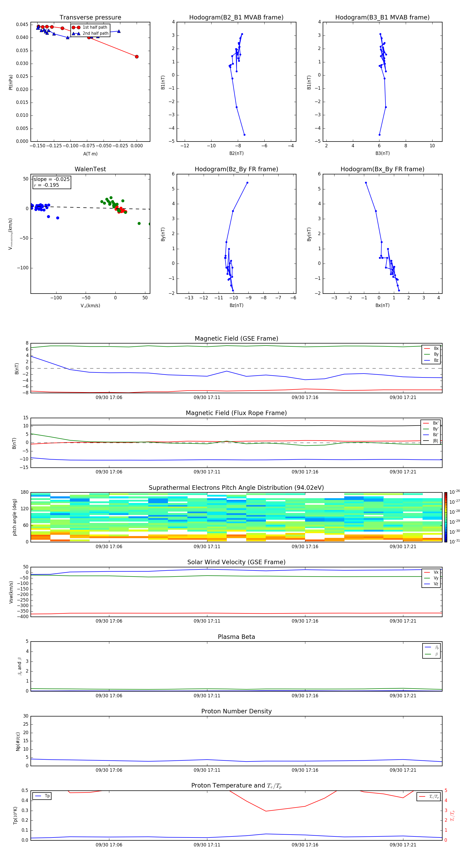Click the Bz' entry in Flux Rope legend
Image resolution: width=473 pixels, height=868 pixels.
click(431, 435)
